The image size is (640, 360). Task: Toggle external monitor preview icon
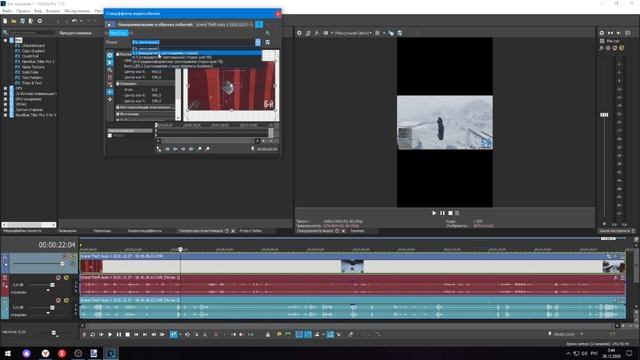pos(308,33)
